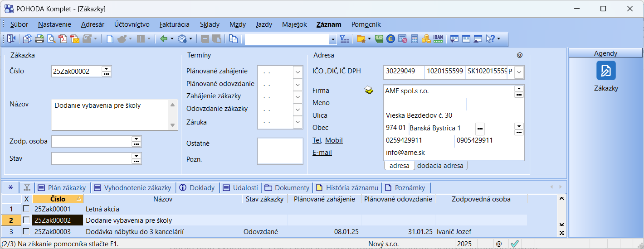644x249 pixels.
Task: Tick the checkbox for 25Zak00002 row
Action: point(26,220)
